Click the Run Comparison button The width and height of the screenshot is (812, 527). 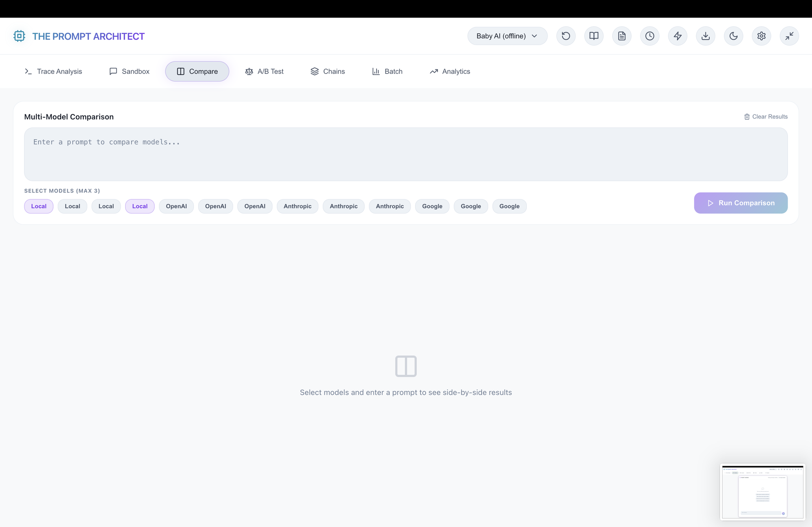tap(741, 203)
